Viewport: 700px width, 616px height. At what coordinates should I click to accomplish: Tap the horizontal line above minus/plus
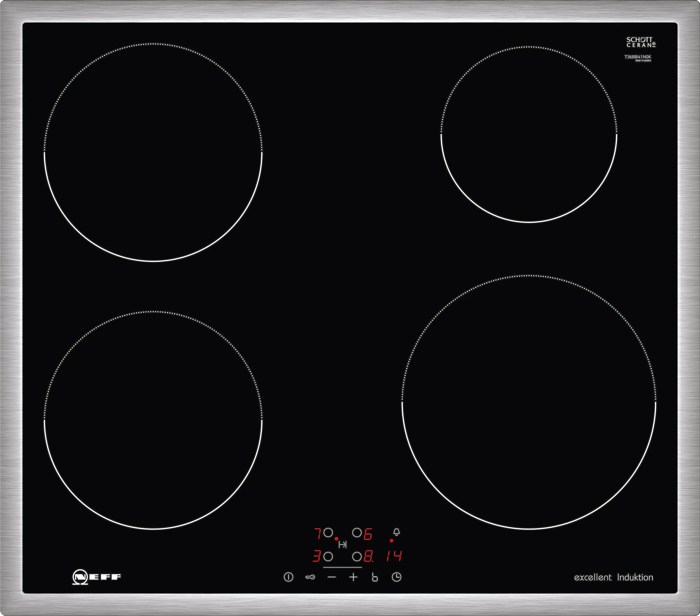[343, 567]
